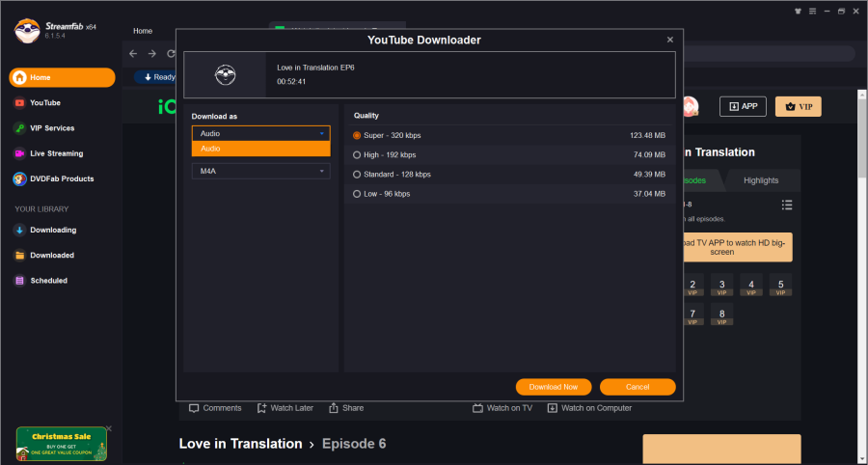
Task: Open the Download as Audio dropdown
Action: click(x=260, y=133)
